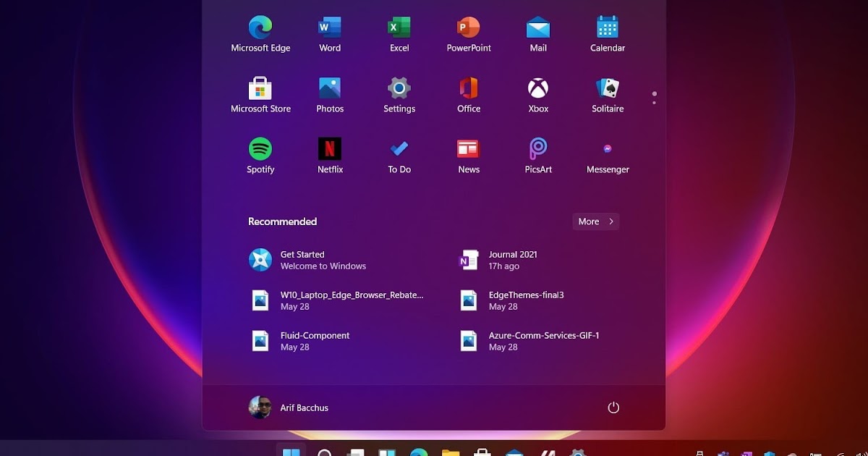Click the Recommended section heading
This screenshot has width=868, height=456.
282,221
